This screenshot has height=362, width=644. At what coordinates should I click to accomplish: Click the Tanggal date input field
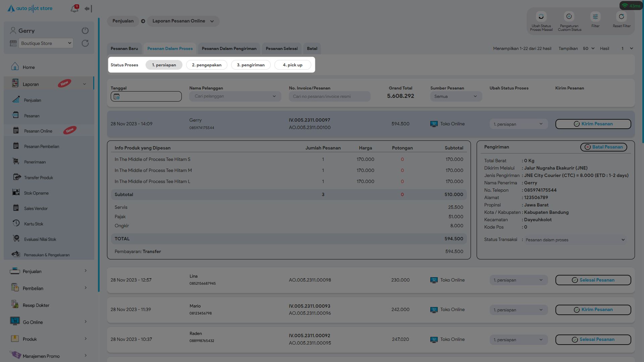pos(146,97)
